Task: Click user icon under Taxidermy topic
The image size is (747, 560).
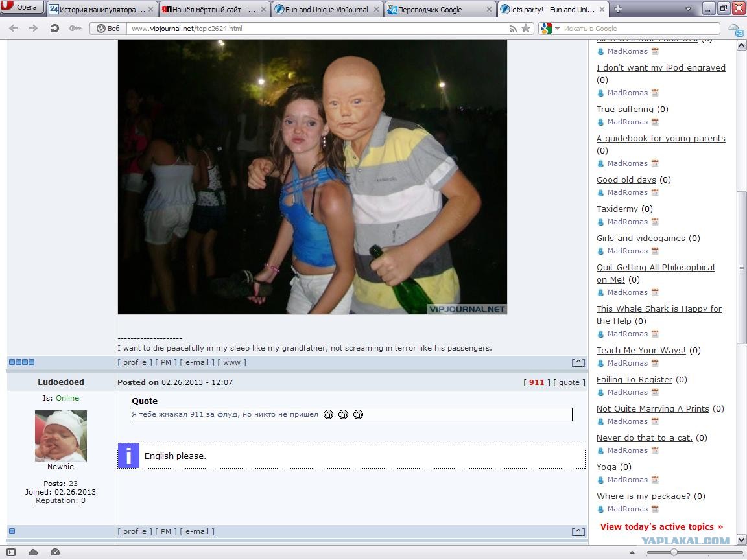Action: click(x=600, y=222)
